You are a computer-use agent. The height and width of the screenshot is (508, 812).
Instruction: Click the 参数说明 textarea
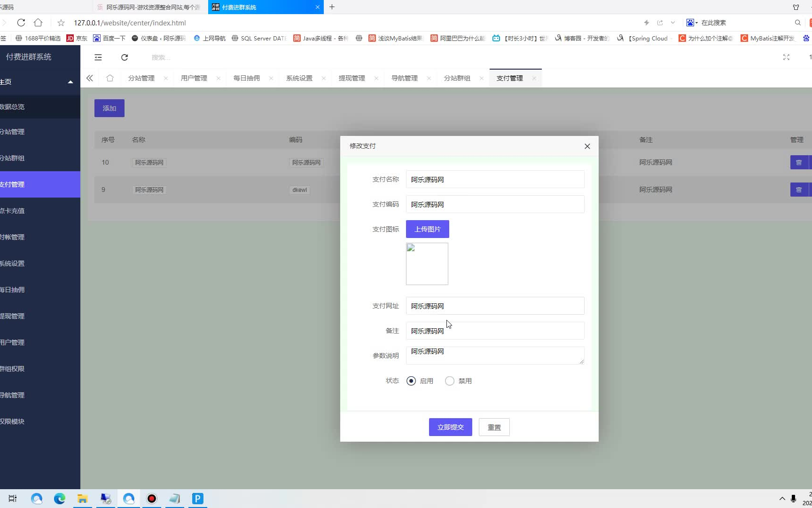[495, 356]
